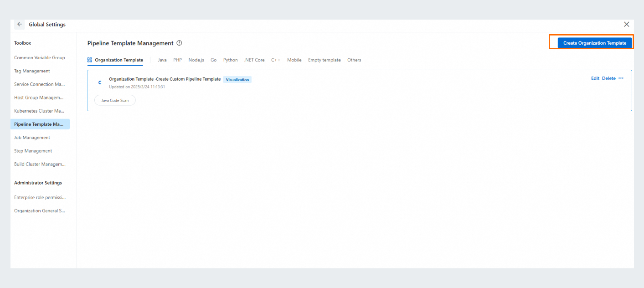The width and height of the screenshot is (644, 288).
Task: Click the "Updated on 2025/3/24 11:13:31" timestamp
Action: 137,87
